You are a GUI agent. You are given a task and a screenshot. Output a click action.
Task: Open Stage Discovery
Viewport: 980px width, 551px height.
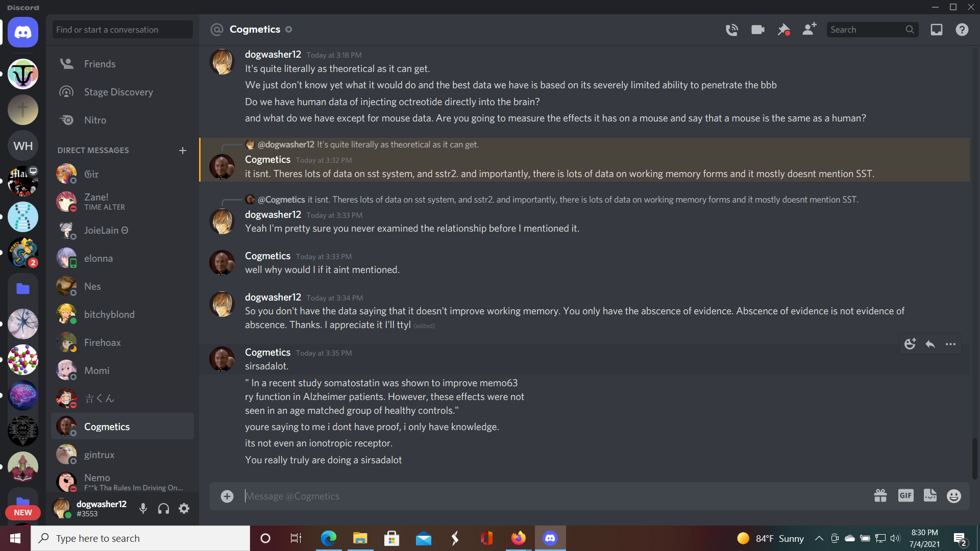[118, 92]
